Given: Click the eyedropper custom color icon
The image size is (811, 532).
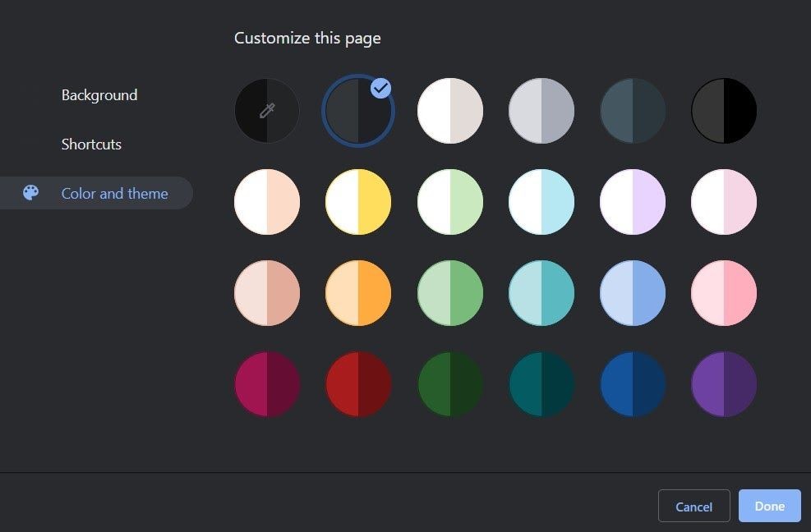Looking at the screenshot, I should 267,111.
